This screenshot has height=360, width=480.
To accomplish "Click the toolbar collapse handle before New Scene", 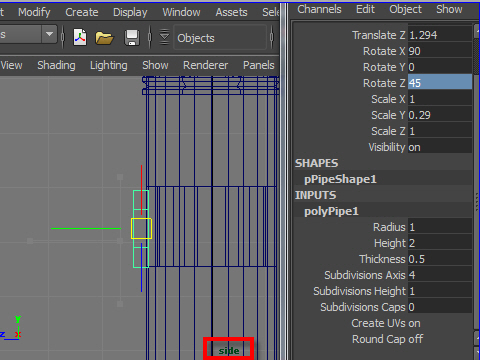I will point(63,37).
